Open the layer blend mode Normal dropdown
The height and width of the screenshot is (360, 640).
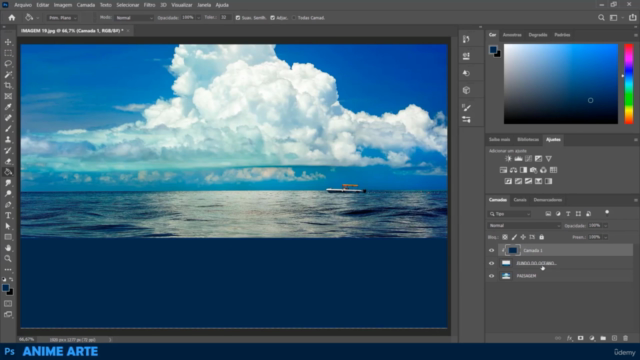tap(524, 226)
